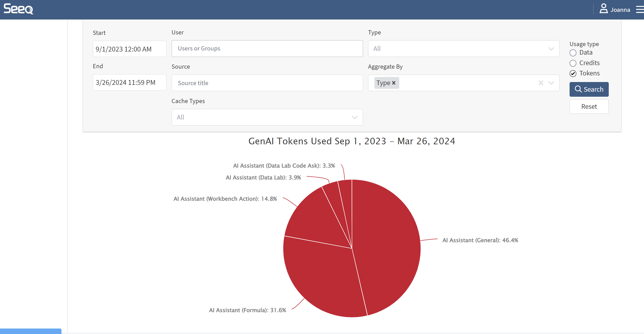
Task: Expand the Aggregate By dropdown arrow
Action: (x=551, y=83)
